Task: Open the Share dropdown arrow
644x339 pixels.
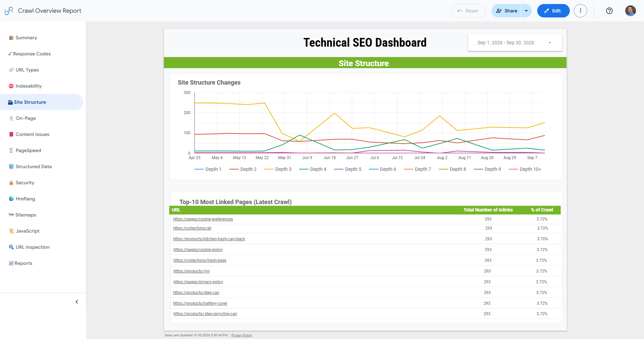Action: [x=526, y=11]
